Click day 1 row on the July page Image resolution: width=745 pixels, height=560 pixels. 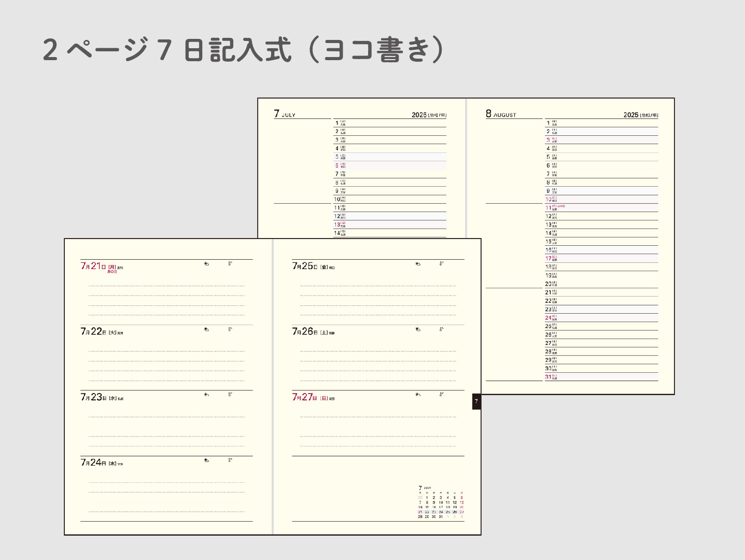(x=390, y=123)
